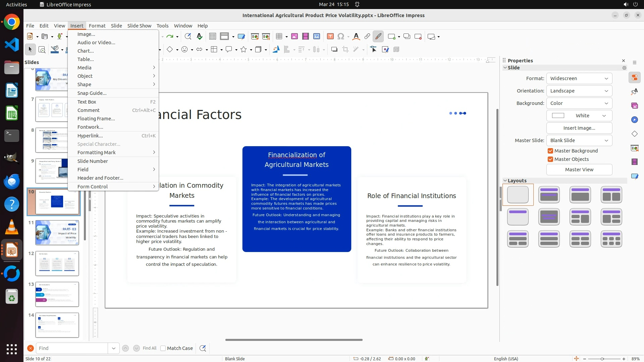
Task: Select Header and Footer menu entry
Action: click(100, 178)
